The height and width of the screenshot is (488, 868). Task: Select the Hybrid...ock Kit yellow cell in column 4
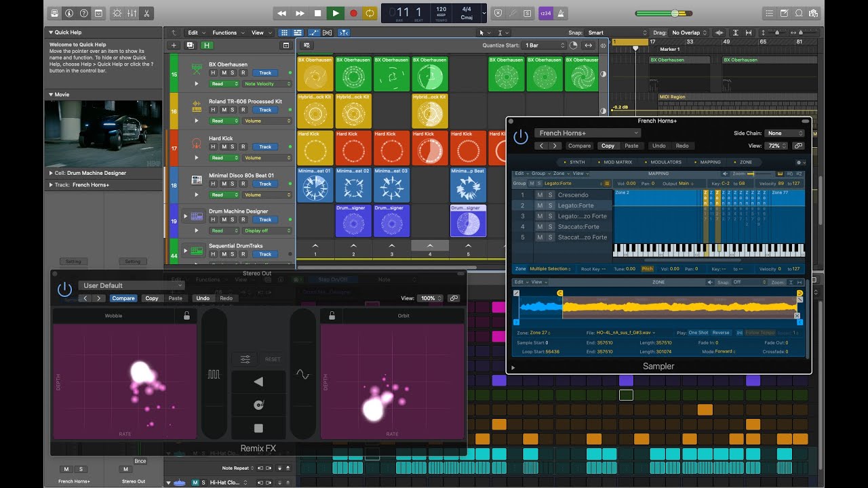click(x=429, y=111)
